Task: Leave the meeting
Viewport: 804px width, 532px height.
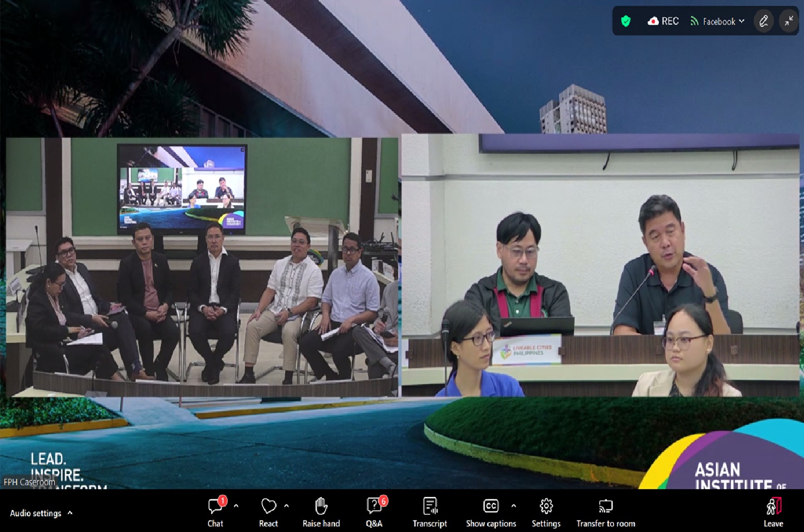Action: (773, 512)
